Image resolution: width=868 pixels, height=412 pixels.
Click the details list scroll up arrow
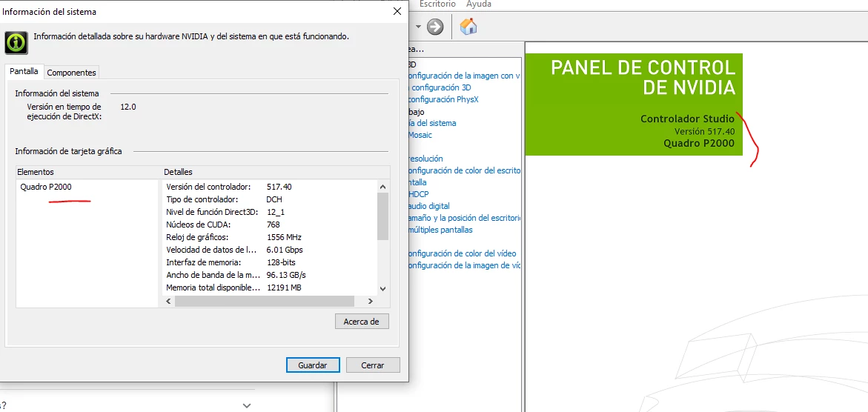(382, 187)
